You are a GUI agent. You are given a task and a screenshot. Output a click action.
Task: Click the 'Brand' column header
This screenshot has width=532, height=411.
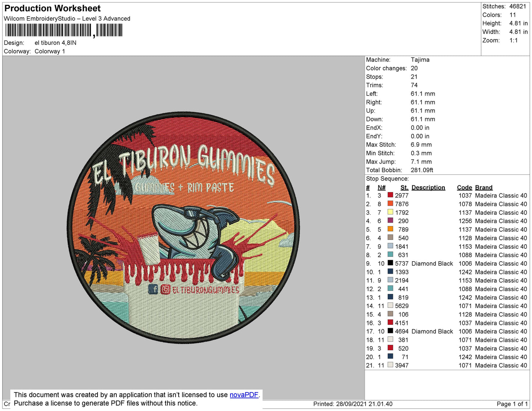pyautogui.click(x=483, y=187)
